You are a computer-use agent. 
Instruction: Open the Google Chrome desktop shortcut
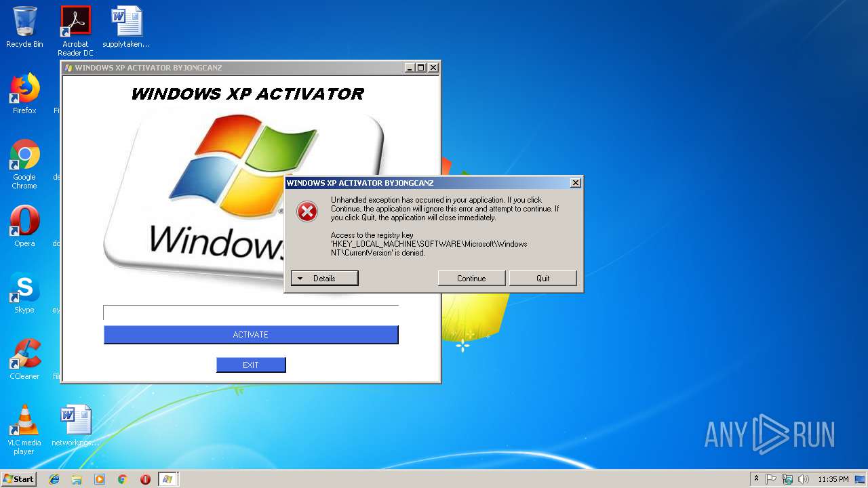tap(24, 164)
